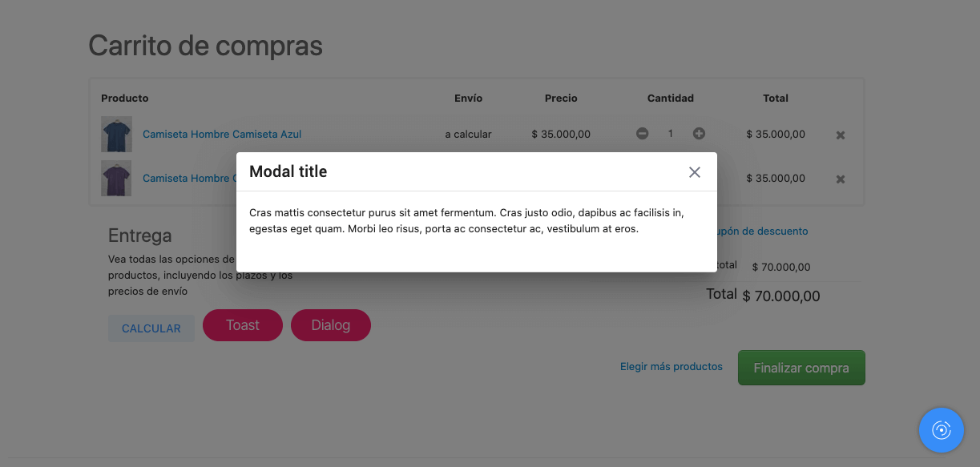Click the pink Dialog button
The image size is (980, 467).
331,325
